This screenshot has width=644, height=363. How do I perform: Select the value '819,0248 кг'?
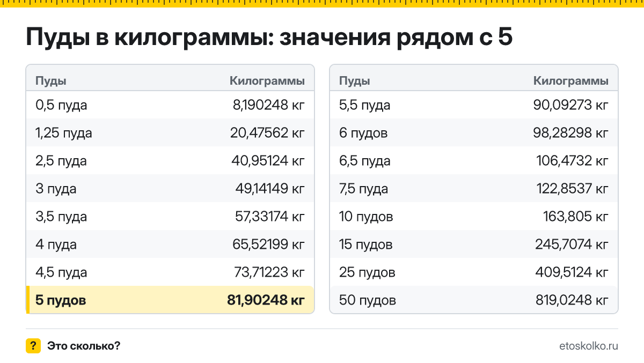coord(572,300)
